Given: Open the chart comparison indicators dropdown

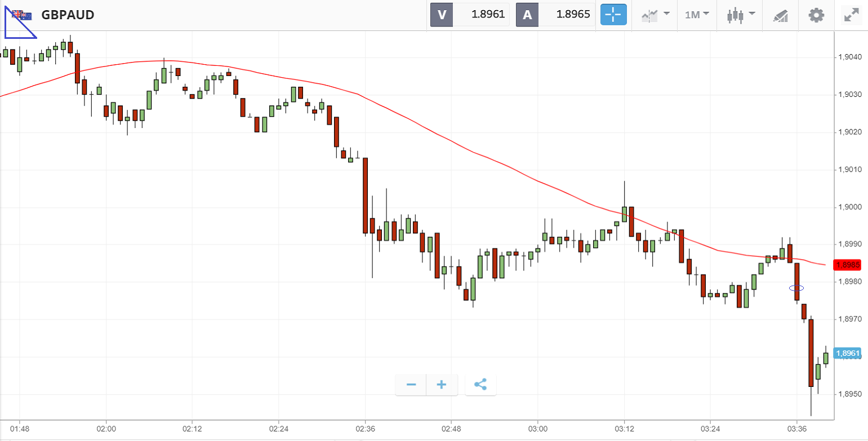Looking at the screenshot, I should point(656,15).
